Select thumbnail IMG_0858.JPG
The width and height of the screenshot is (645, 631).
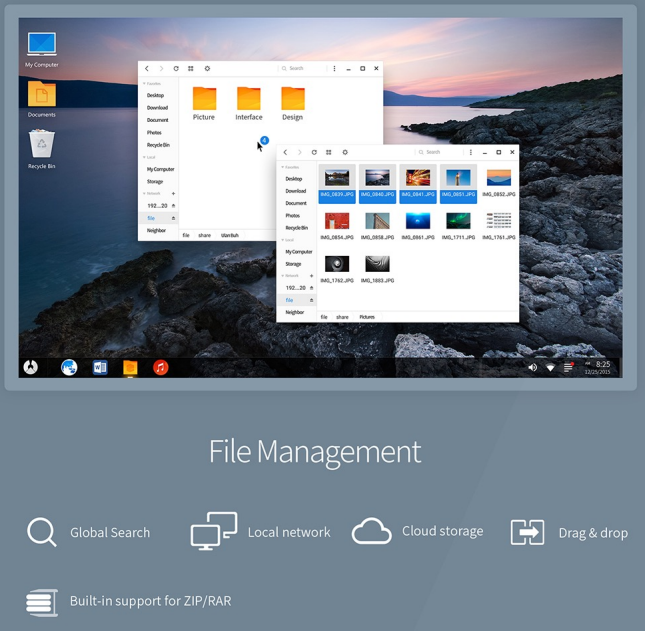click(377, 226)
